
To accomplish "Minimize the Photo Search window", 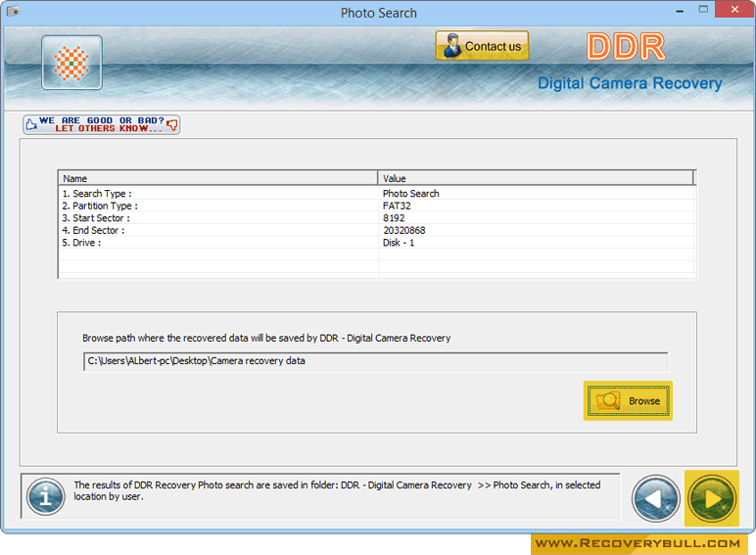I will [680, 10].
